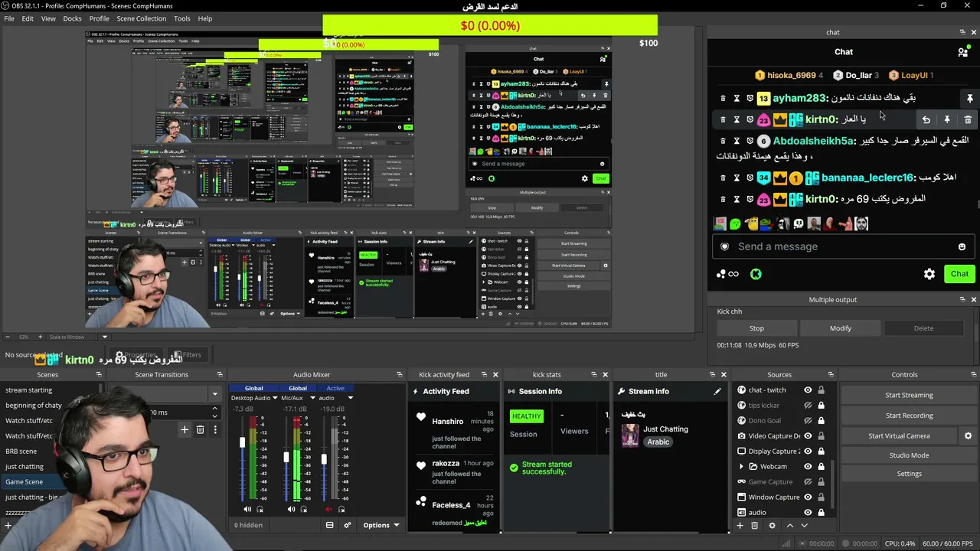Pin the ayham283 chat message
980x551 pixels.
pyautogui.click(x=969, y=98)
